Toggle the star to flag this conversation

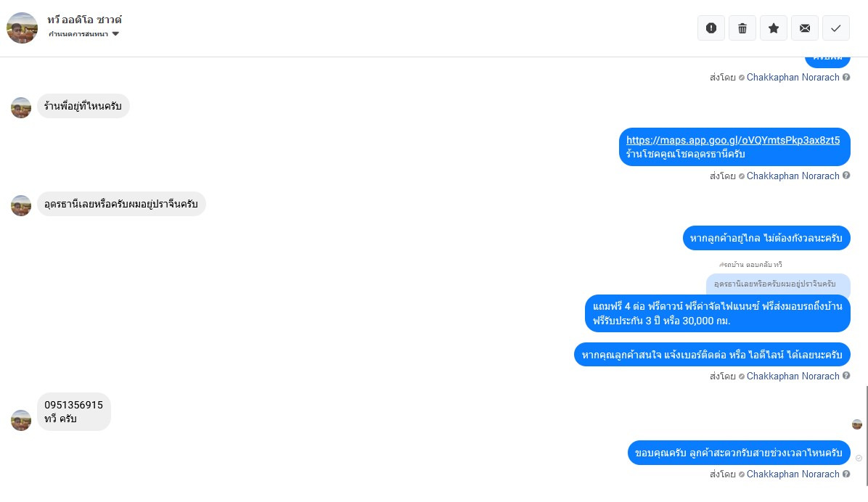click(774, 28)
